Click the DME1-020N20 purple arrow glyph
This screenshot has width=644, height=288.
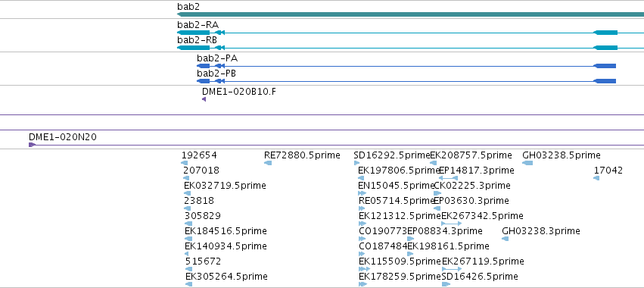coord(32,145)
